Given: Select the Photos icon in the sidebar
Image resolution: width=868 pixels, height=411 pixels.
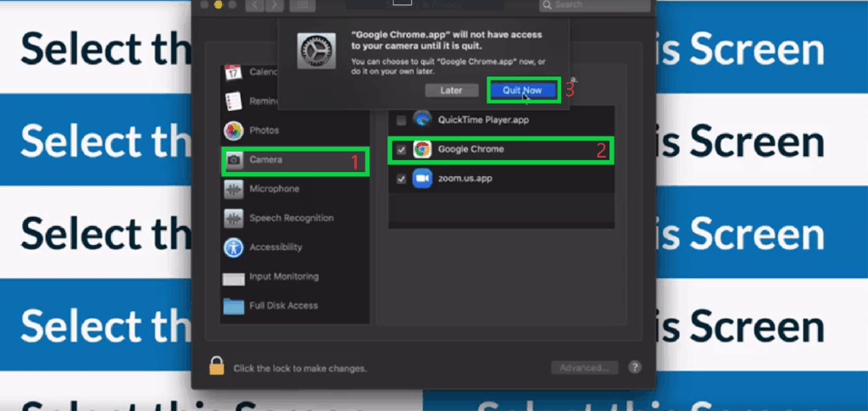Looking at the screenshot, I should coord(234,131).
